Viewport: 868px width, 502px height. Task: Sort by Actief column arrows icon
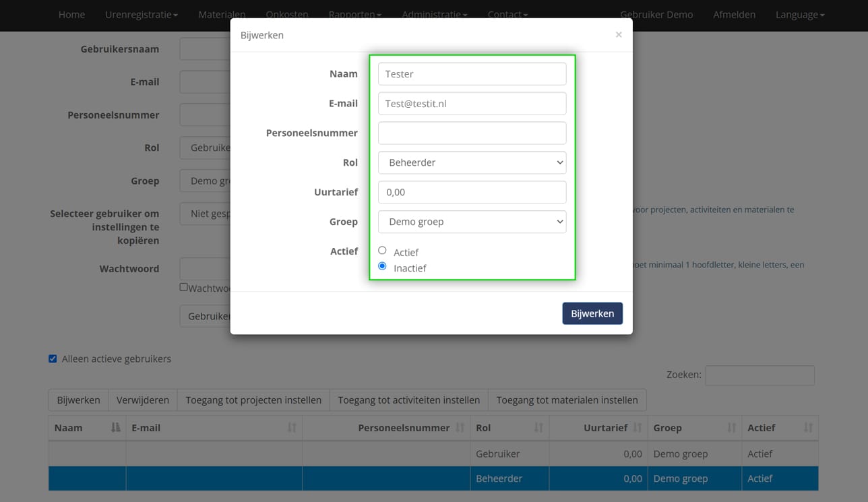click(808, 428)
